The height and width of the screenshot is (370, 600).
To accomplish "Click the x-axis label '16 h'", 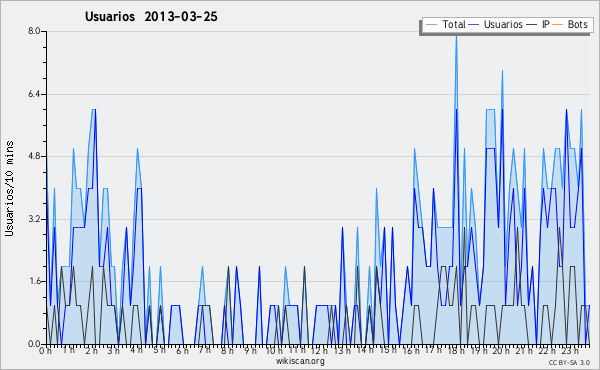I will click(x=411, y=351).
